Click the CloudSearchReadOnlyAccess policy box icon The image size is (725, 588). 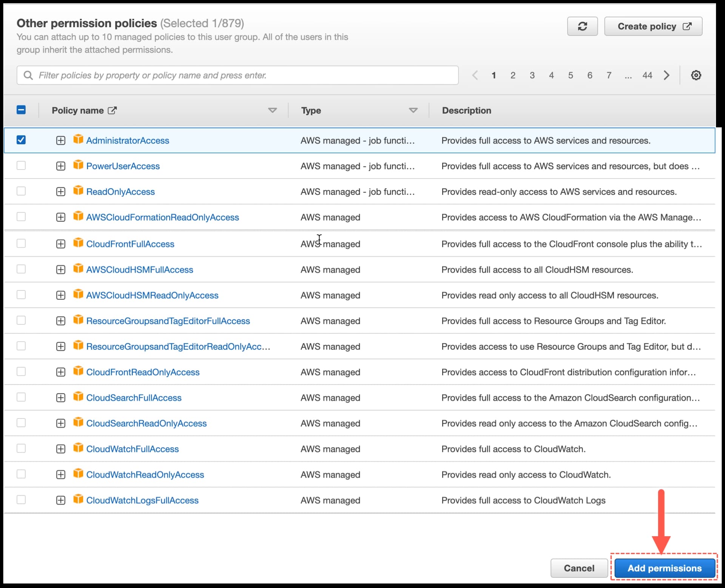coord(78,422)
